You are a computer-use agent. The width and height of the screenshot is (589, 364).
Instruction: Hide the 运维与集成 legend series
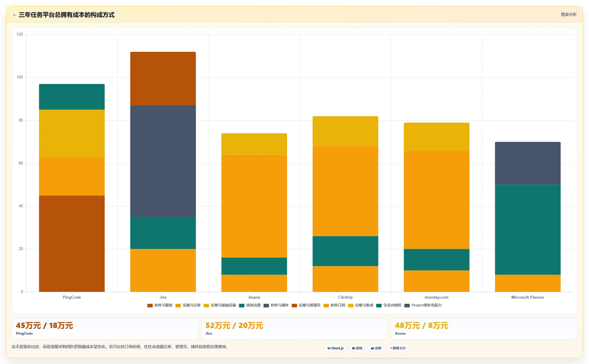(x=361, y=305)
